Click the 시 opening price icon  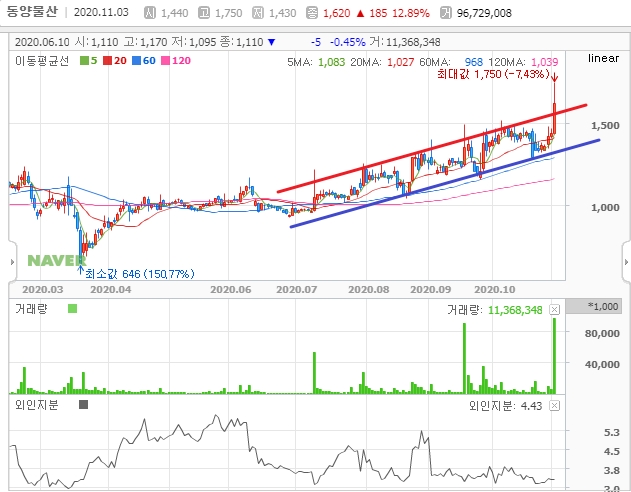click(x=150, y=13)
